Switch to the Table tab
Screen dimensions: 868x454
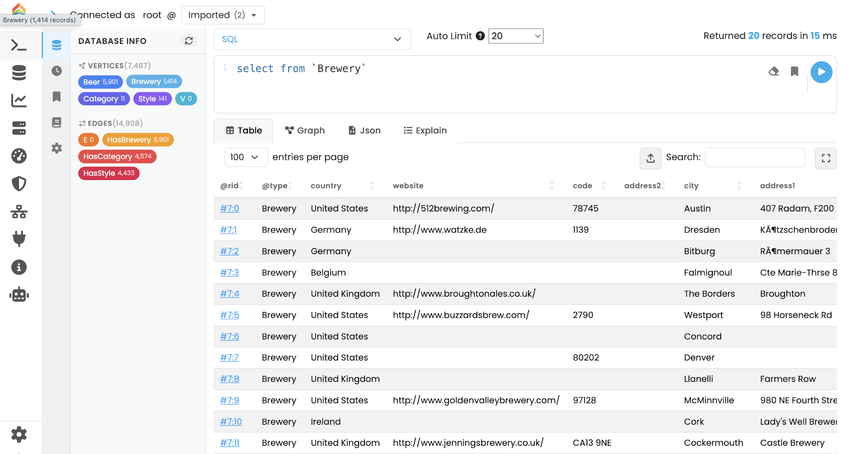[x=244, y=131]
